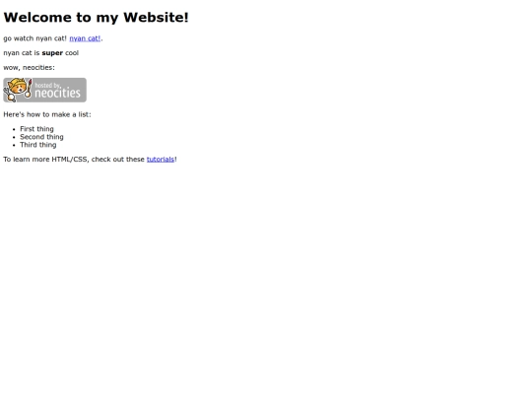
Task: Click the "Welcome to my Website!" heading
Action: click(96, 18)
